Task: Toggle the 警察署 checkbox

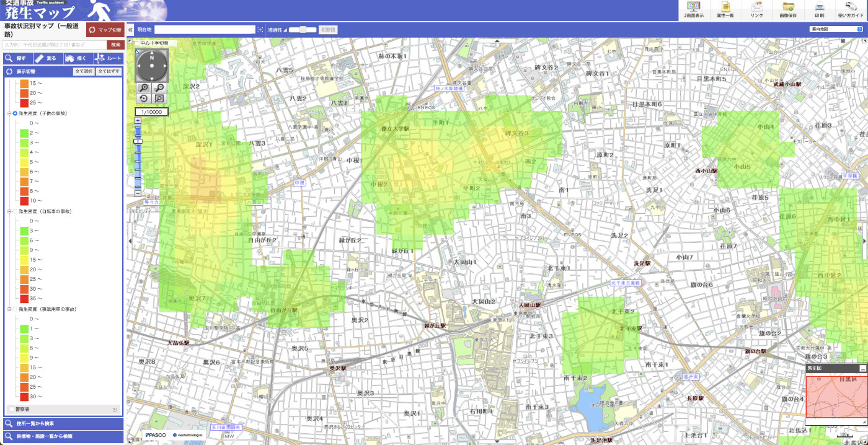Action: (x=11, y=410)
